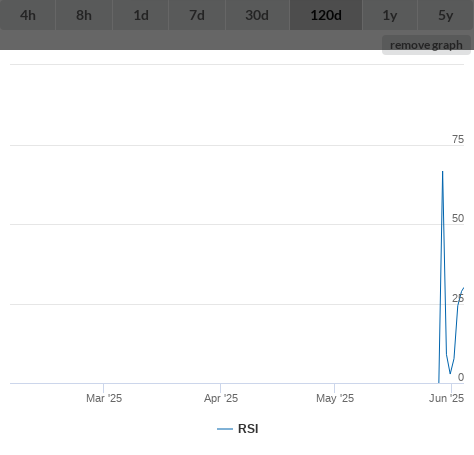Click the Mar '25 axis label
474x455 pixels.
point(104,398)
